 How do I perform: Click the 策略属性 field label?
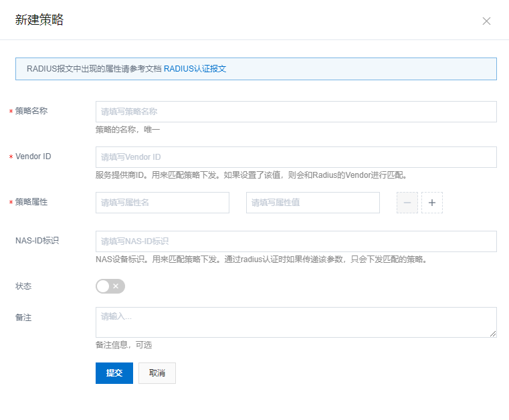point(31,202)
